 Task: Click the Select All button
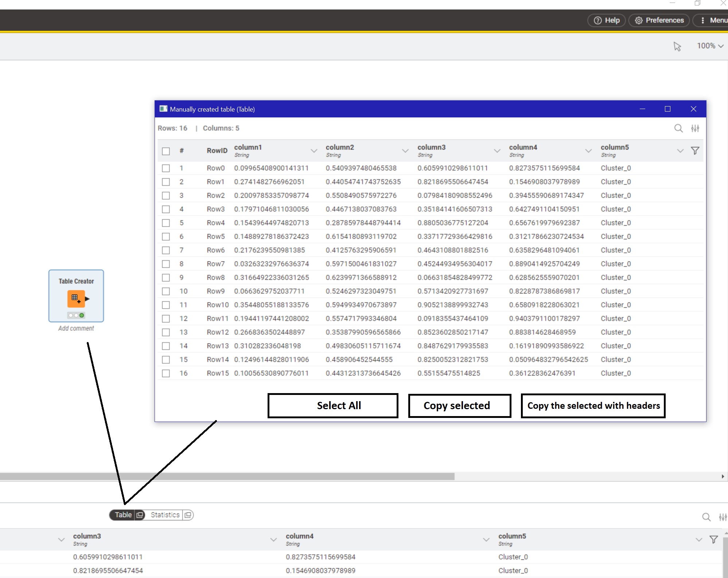click(x=333, y=406)
